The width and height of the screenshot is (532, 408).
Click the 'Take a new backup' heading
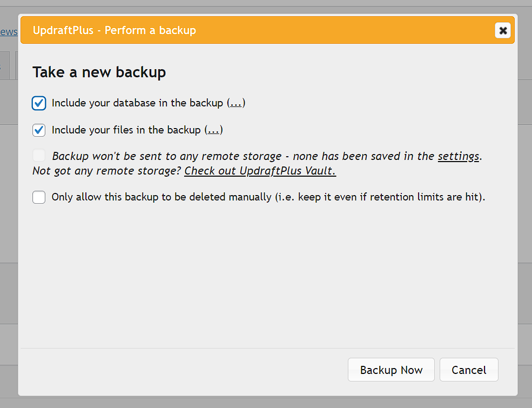click(99, 72)
